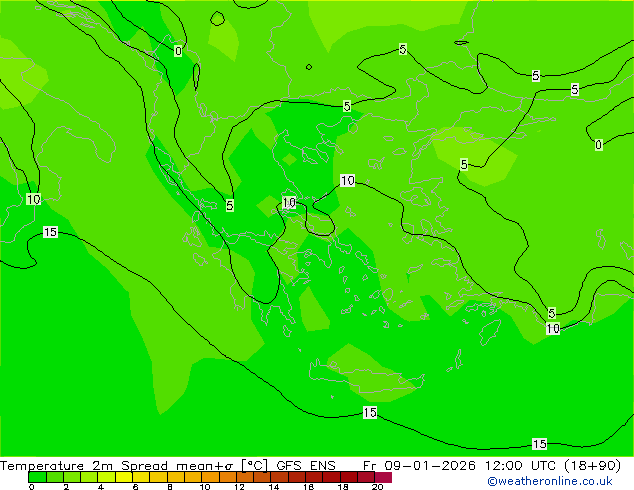
Task: Click the 10 contour label near the left edge
Action: (x=33, y=199)
